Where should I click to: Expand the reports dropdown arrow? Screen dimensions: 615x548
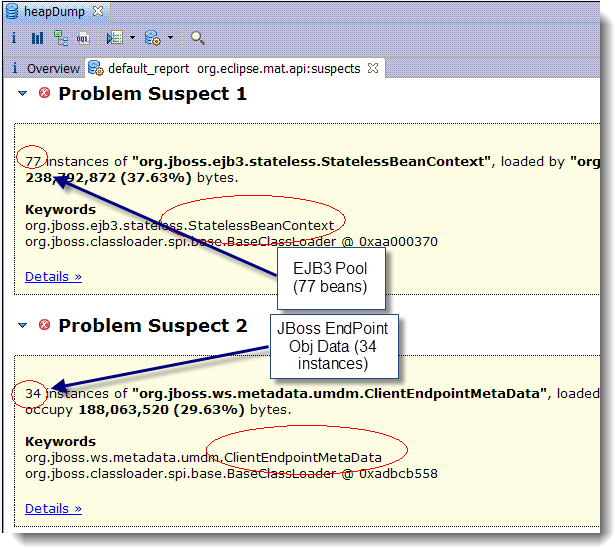click(x=170, y=38)
